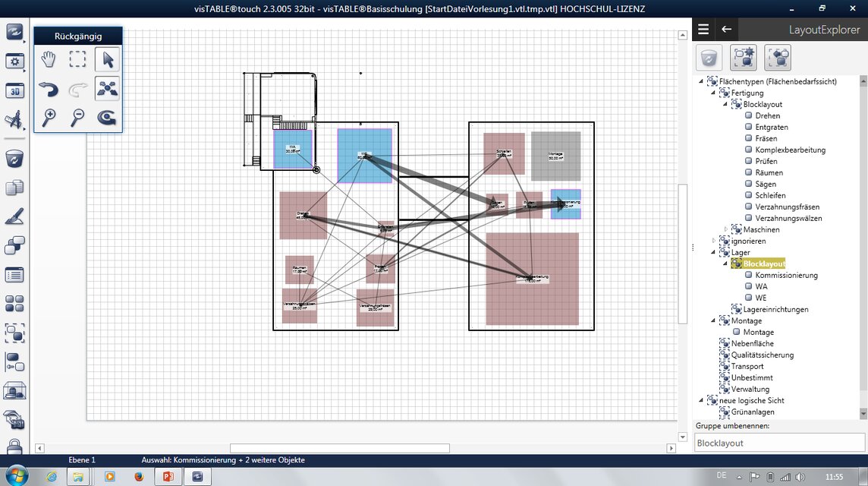Open the four-tile library icon
868x486 pixels.
(x=14, y=304)
